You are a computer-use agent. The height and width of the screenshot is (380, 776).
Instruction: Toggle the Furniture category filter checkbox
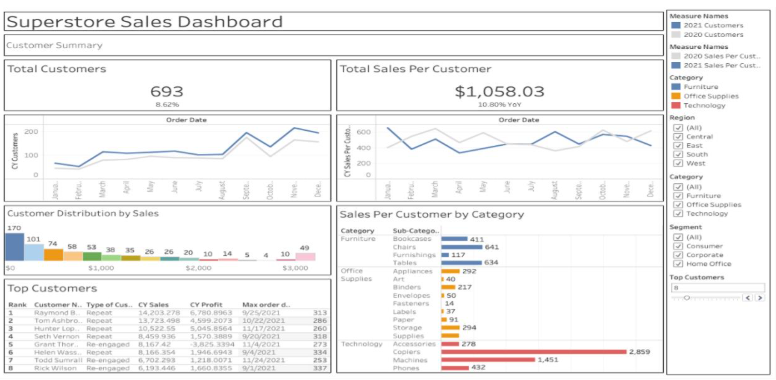pyautogui.click(x=678, y=196)
